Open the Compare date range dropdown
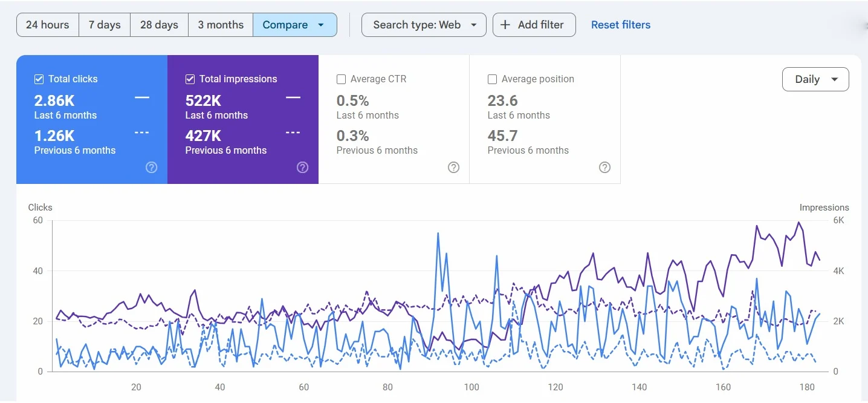The height and width of the screenshot is (403, 868). tap(294, 25)
